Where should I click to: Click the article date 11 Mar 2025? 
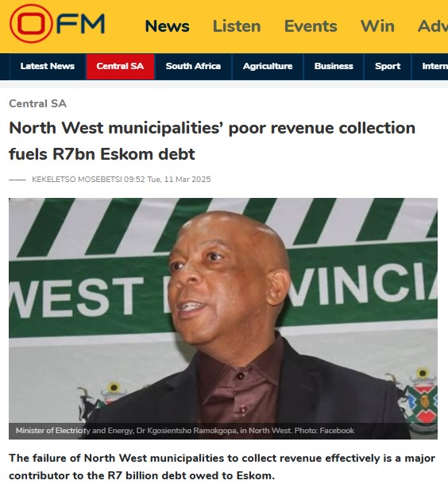click(179, 180)
